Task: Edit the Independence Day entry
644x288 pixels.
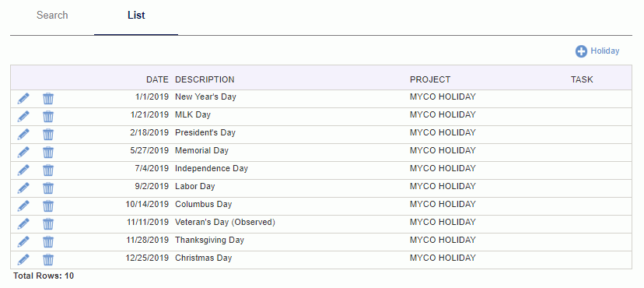Action: (23, 170)
